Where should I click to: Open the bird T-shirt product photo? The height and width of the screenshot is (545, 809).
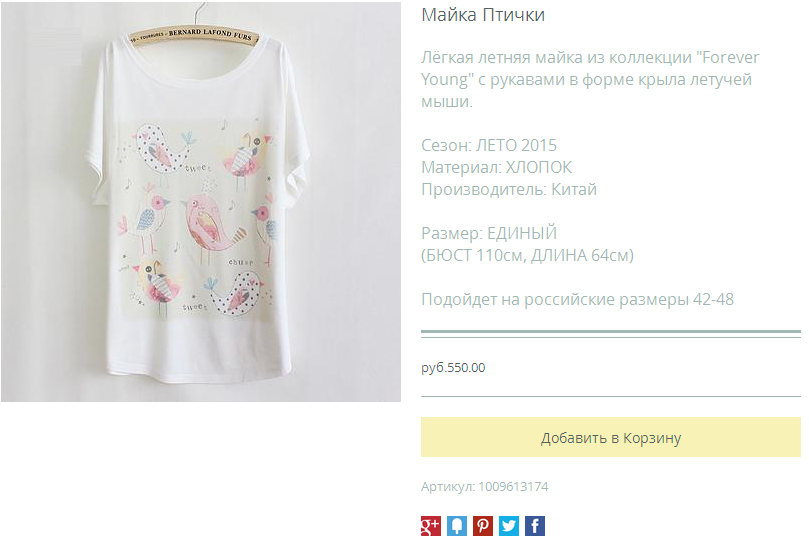click(x=201, y=201)
